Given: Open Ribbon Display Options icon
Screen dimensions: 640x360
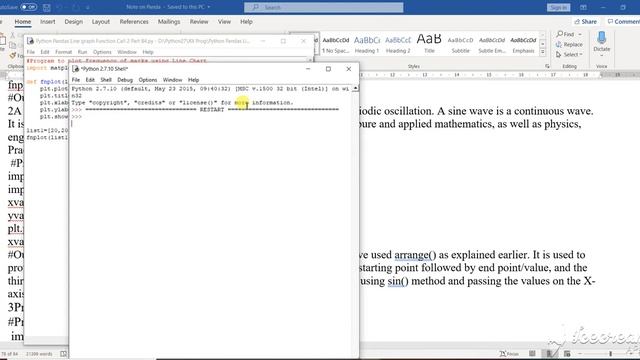Looking at the screenshot, I should [583, 7].
